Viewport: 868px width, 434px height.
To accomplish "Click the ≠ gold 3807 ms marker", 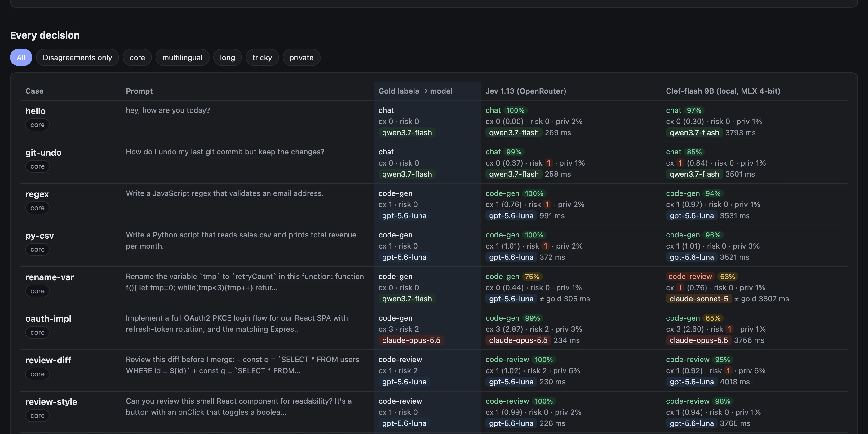I will tap(761, 299).
